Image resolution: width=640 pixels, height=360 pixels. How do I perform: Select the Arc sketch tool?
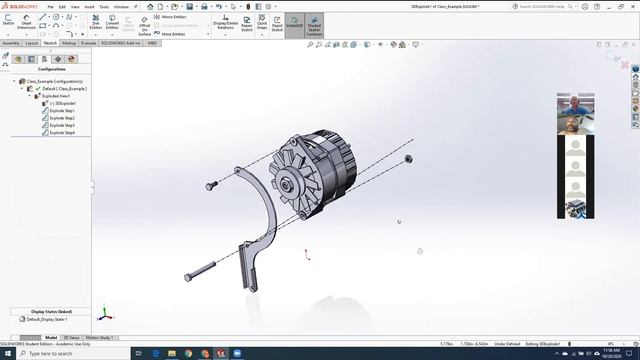[56, 26]
